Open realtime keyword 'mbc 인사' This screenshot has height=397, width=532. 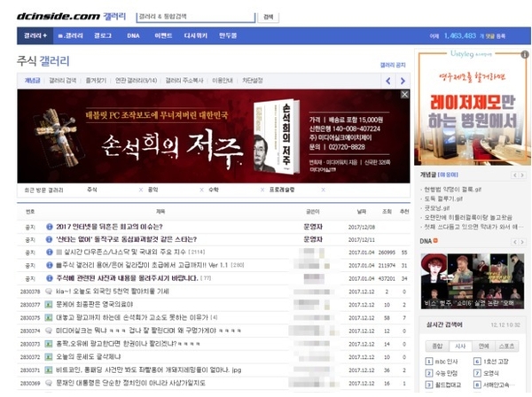click(x=446, y=362)
